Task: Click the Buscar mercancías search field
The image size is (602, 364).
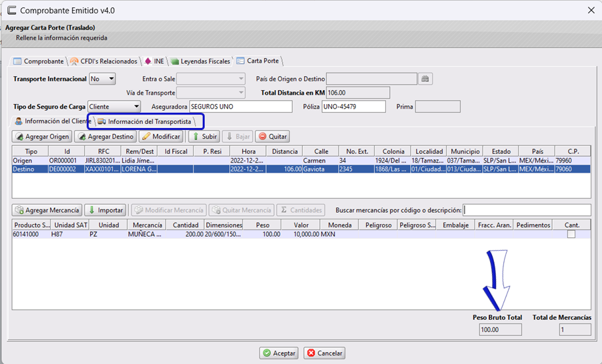Action: point(527,210)
